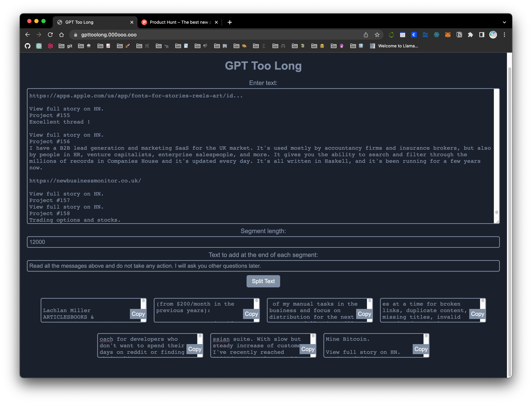Open the artist palette bookmarks folder
Image resolution: width=532 pixels, height=404 pixels.
(x=240, y=46)
